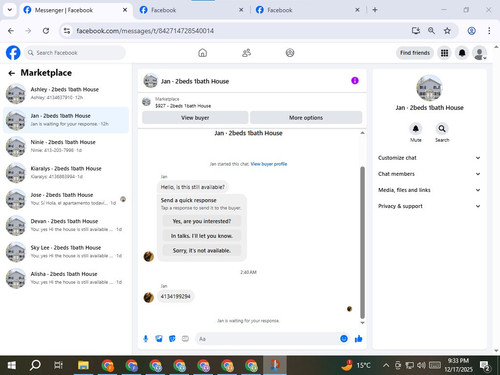Open Chrome profile icon

[x=471, y=31]
